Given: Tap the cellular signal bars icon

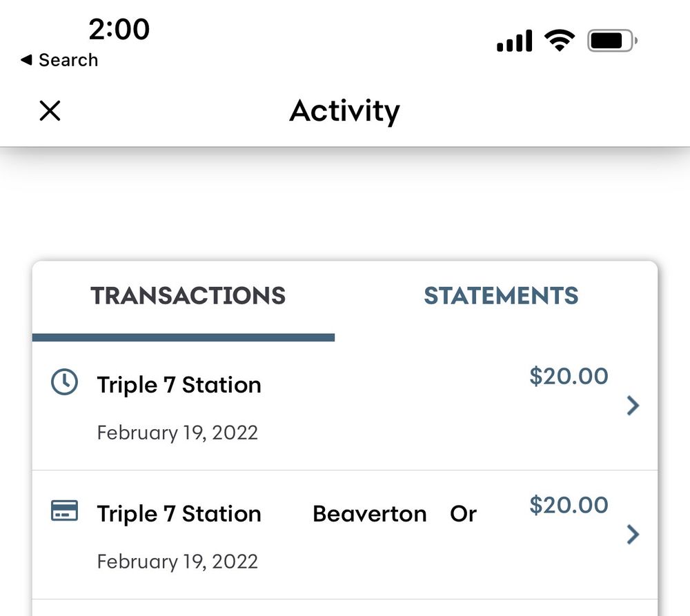Looking at the screenshot, I should coord(514,41).
